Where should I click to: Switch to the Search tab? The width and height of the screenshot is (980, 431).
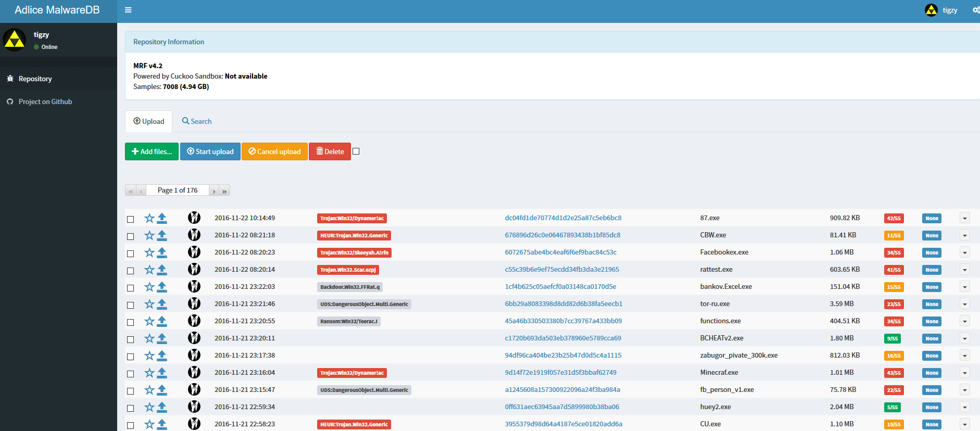click(197, 121)
